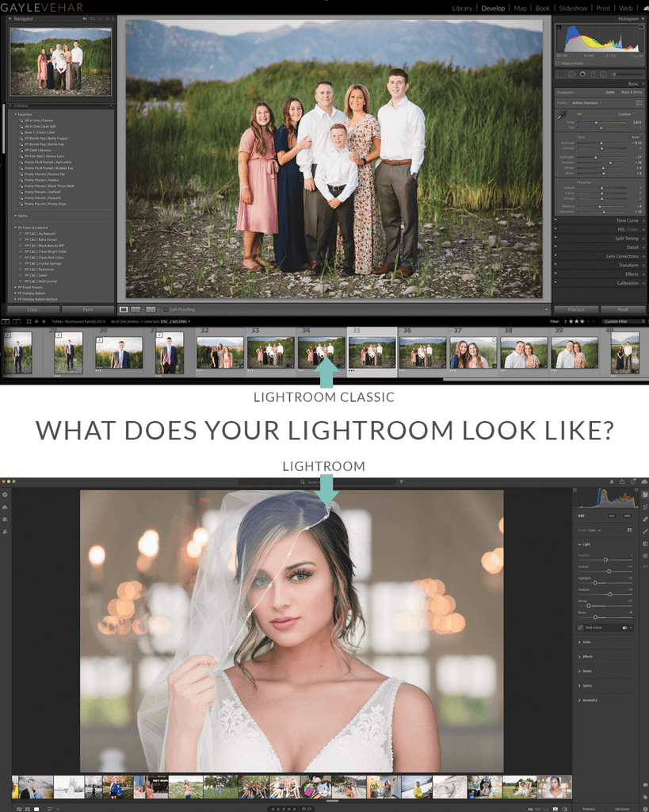The image size is (649, 812).
Task: Toggle off the Tone Curve switch in Lightroom
Action: 625,628
